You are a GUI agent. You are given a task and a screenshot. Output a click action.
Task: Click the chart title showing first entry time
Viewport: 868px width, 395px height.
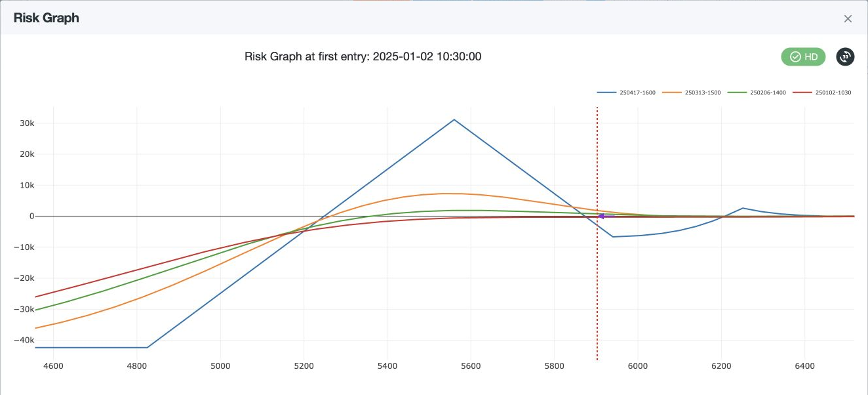[x=363, y=56]
